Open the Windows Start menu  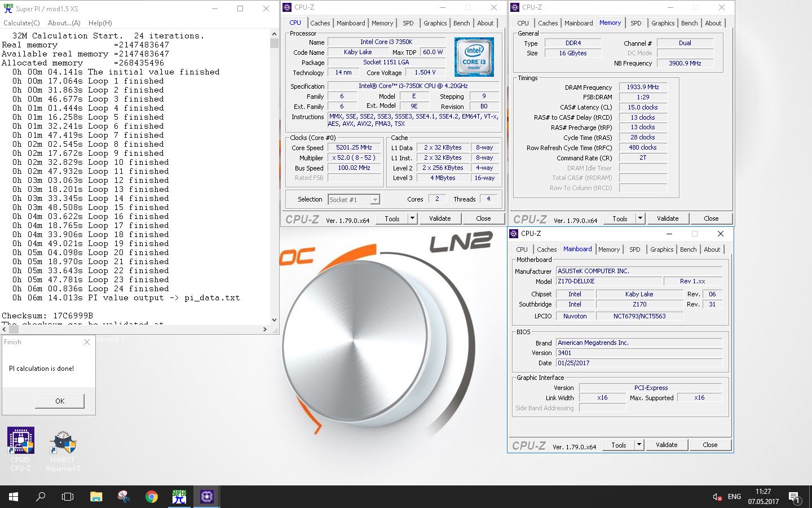[14, 497]
